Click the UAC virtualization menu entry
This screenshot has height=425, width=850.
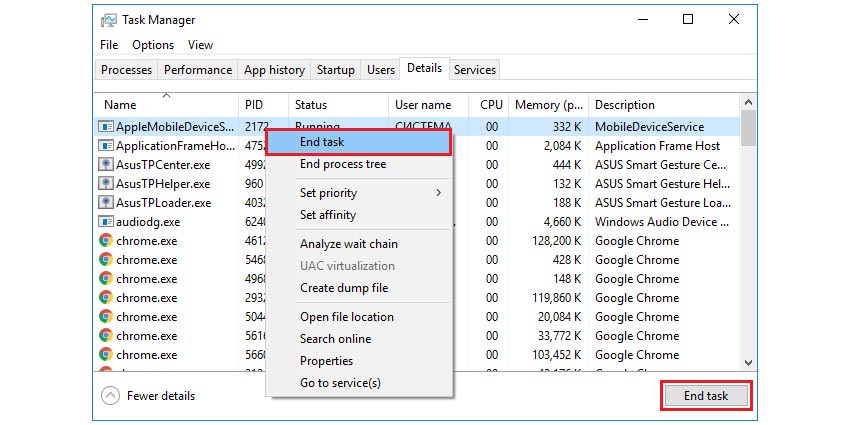click(358, 266)
